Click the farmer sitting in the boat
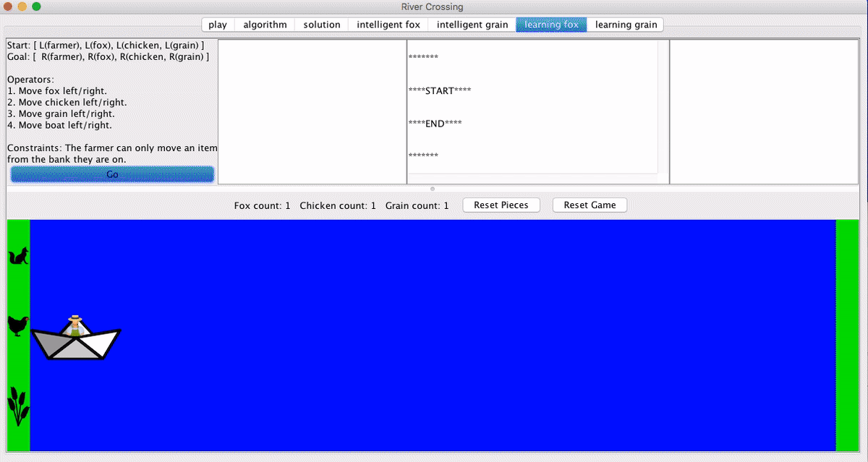This screenshot has width=868, height=462. click(75, 325)
